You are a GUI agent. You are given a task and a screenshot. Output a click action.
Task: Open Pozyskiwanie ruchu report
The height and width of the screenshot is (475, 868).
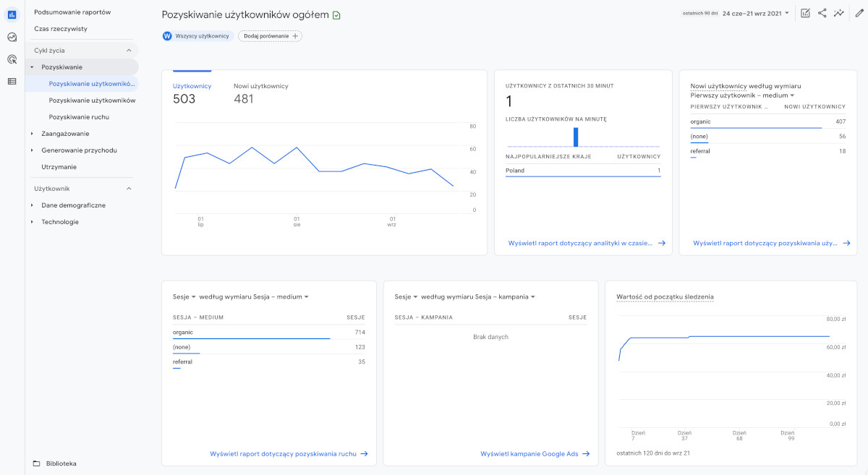(79, 117)
